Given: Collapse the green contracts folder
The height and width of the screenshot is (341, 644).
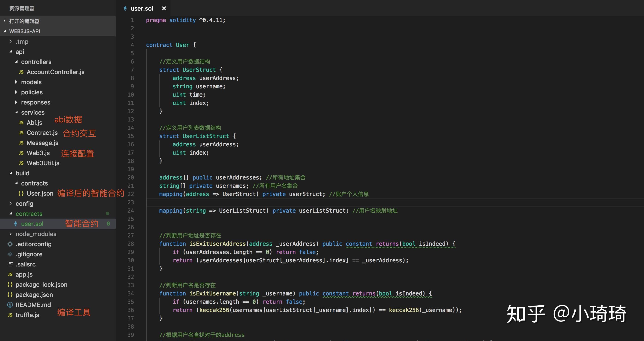Looking at the screenshot, I should (x=11, y=214).
